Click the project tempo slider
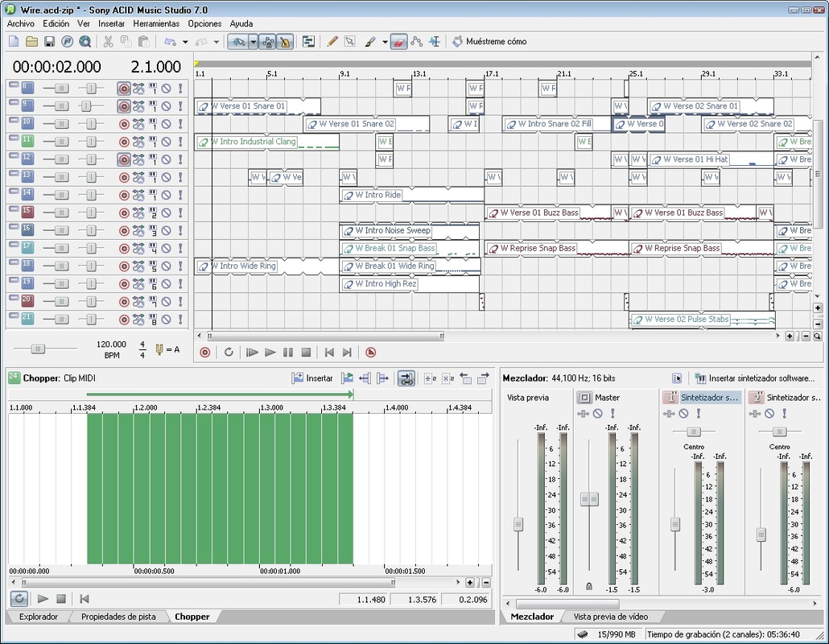The width and height of the screenshot is (829, 644). click(x=38, y=349)
